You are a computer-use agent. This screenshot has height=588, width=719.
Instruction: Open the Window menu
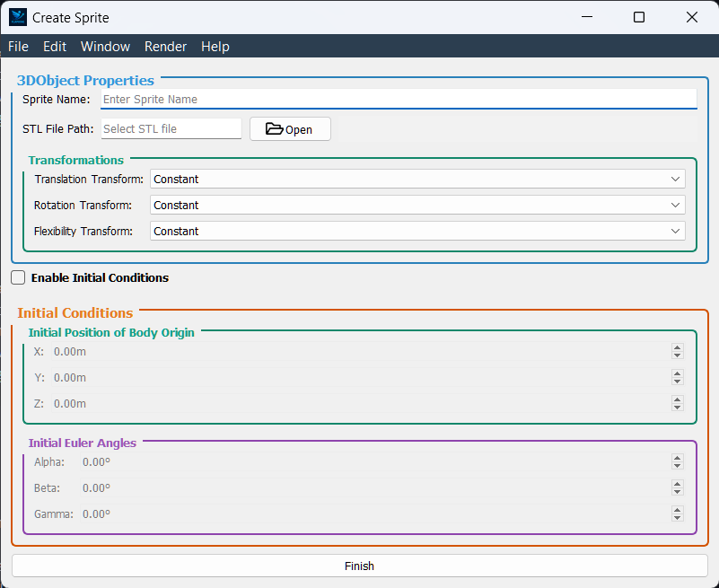point(105,46)
